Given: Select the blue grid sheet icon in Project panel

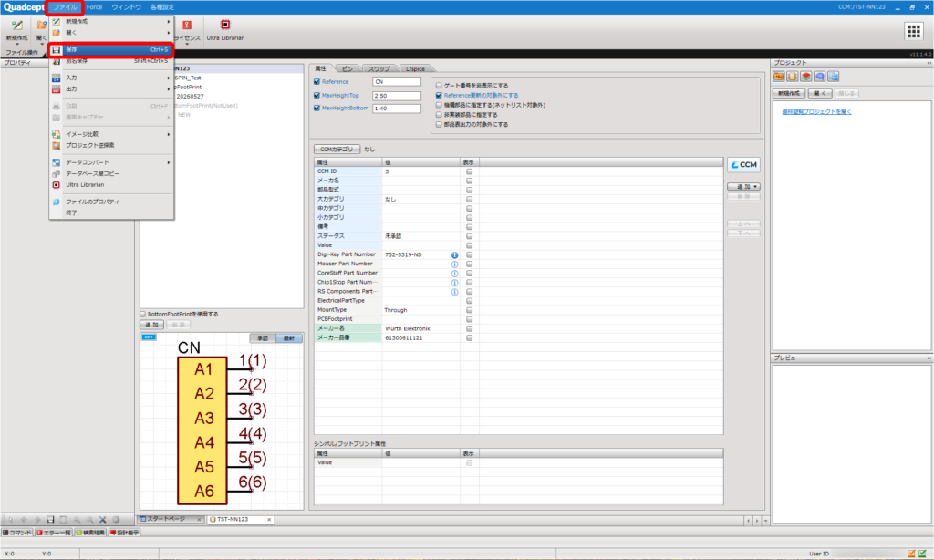Looking at the screenshot, I should [x=834, y=77].
